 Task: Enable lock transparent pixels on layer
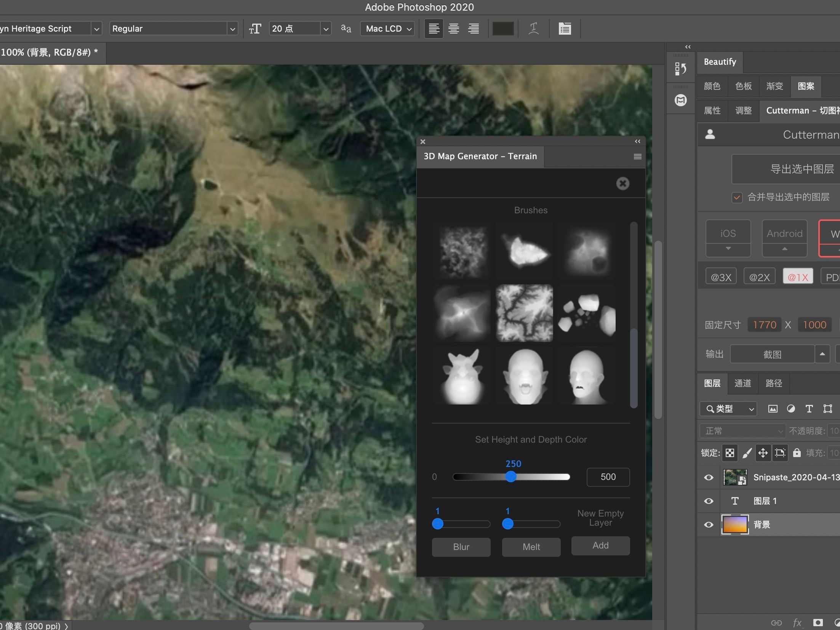pyautogui.click(x=730, y=453)
